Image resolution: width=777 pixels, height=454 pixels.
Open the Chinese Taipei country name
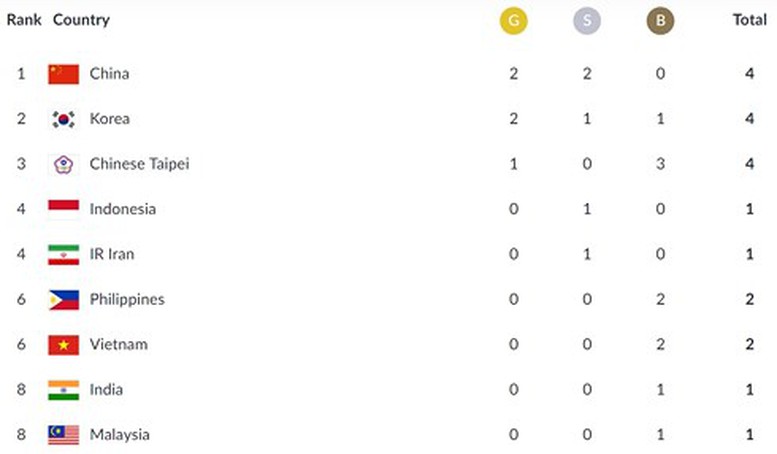point(139,164)
